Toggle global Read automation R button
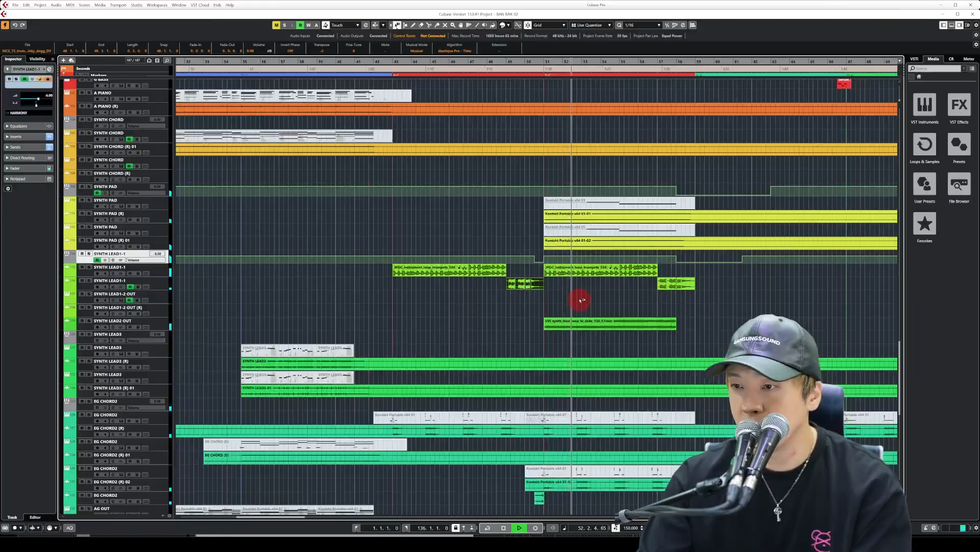 click(x=300, y=25)
